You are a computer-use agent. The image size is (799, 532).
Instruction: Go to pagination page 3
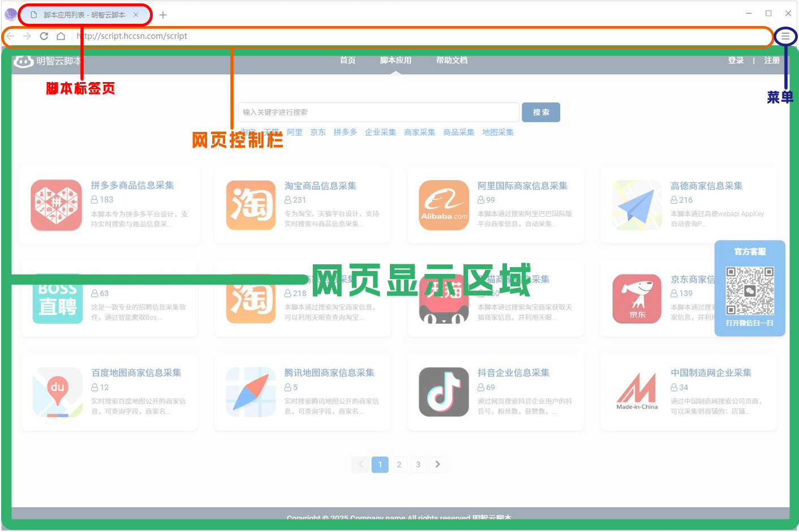418,465
